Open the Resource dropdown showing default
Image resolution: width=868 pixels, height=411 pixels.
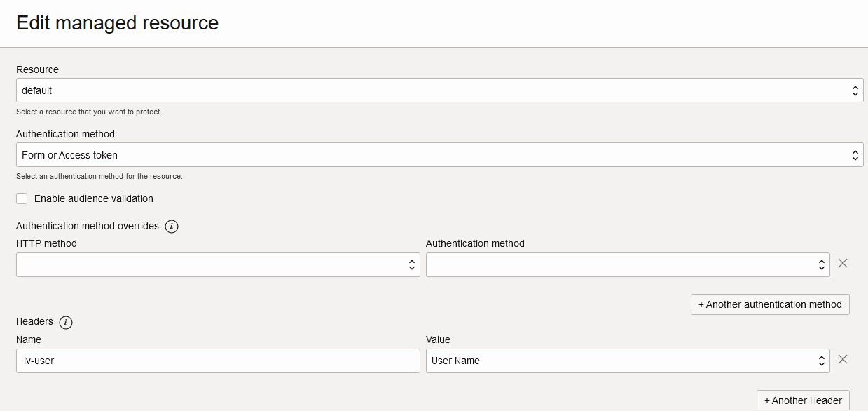click(x=439, y=90)
